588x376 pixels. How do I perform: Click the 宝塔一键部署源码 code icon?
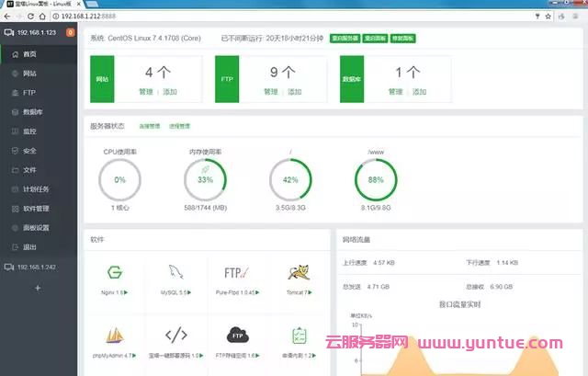[175, 335]
